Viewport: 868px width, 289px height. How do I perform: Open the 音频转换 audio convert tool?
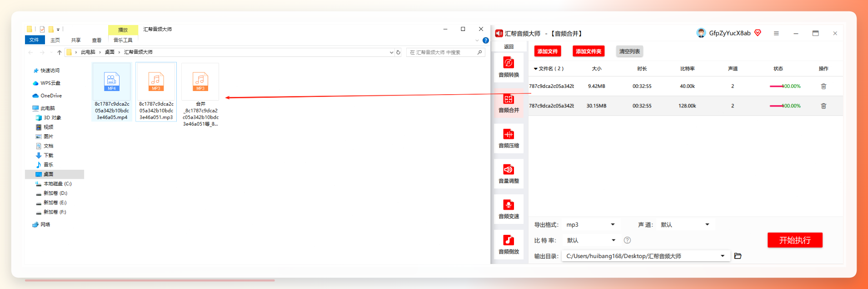click(509, 67)
